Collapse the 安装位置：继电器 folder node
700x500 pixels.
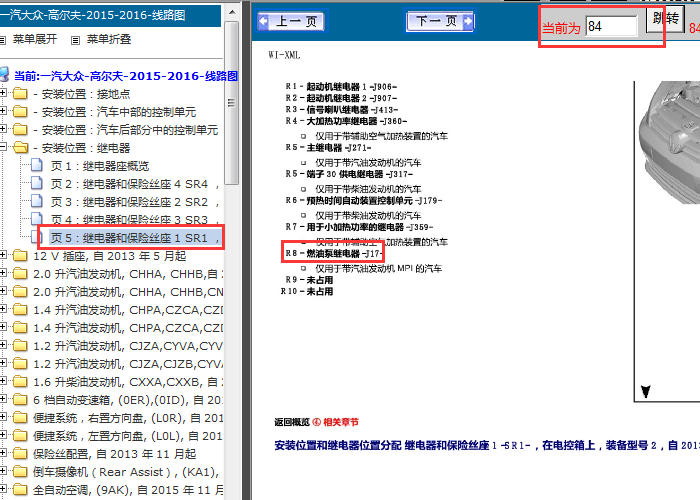click(3, 147)
